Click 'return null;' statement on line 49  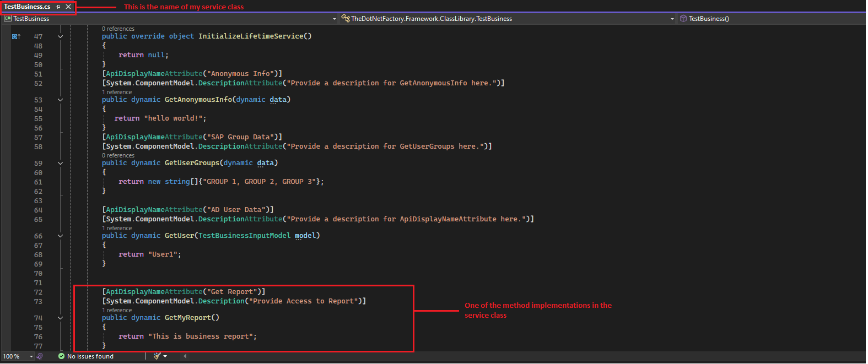(x=144, y=55)
